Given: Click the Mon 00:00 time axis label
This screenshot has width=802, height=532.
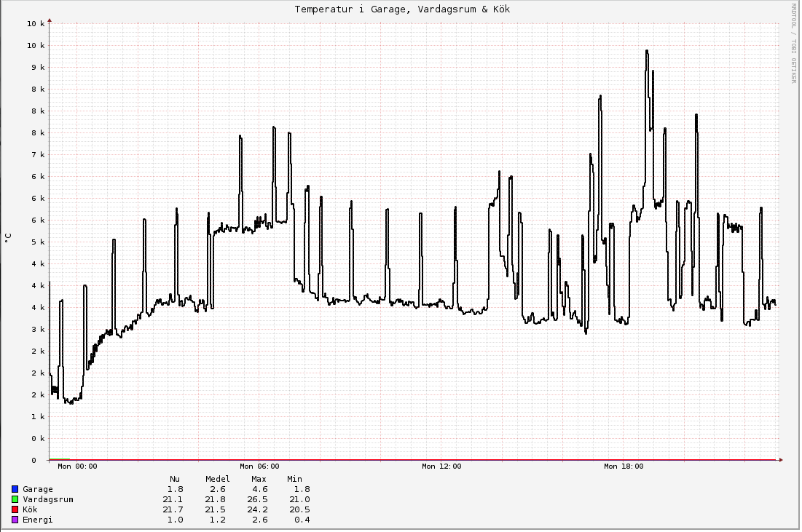Looking at the screenshot, I should 77,467.
